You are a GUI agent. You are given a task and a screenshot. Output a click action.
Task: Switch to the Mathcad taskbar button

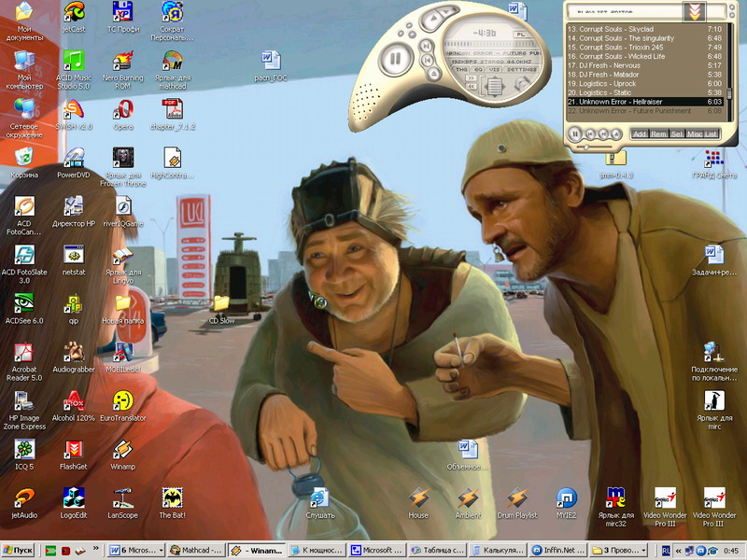[196, 551]
